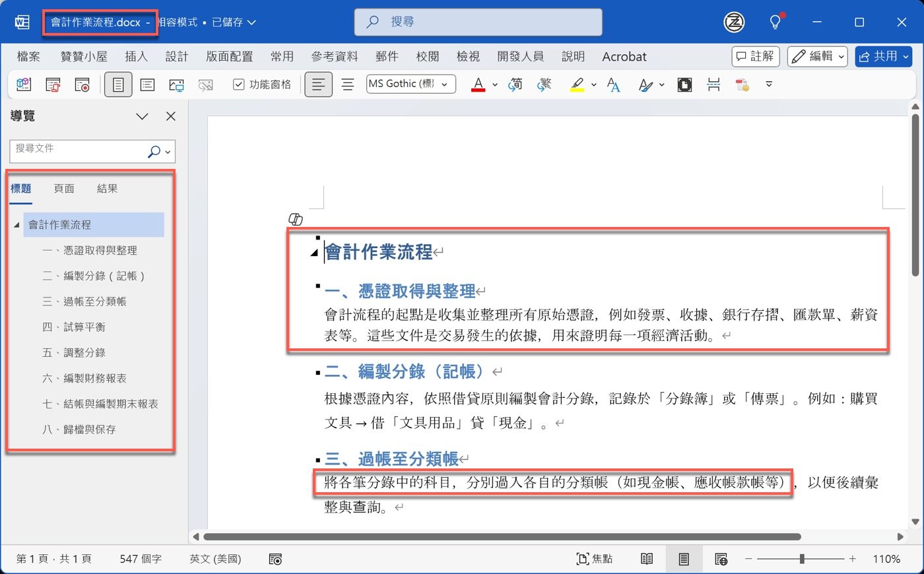Screen dimensions: 924x574
Task: Toggle left alignment in the toolbar
Action: (318, 84)
